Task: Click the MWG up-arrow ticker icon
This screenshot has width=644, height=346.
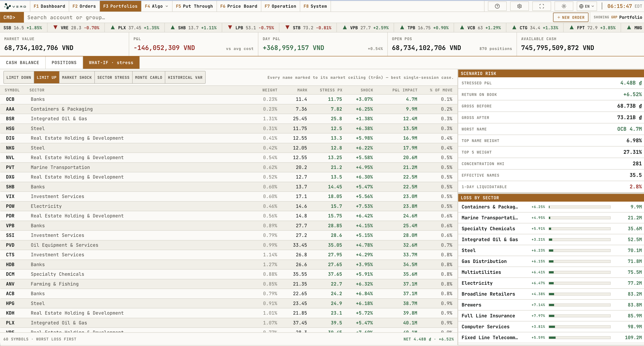Action: click(629, 28)
